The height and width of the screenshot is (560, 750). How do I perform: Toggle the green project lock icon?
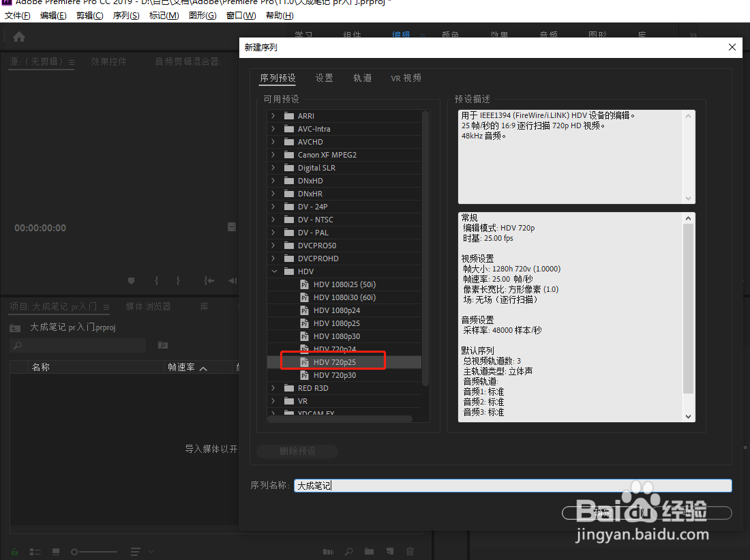[15, 552]
